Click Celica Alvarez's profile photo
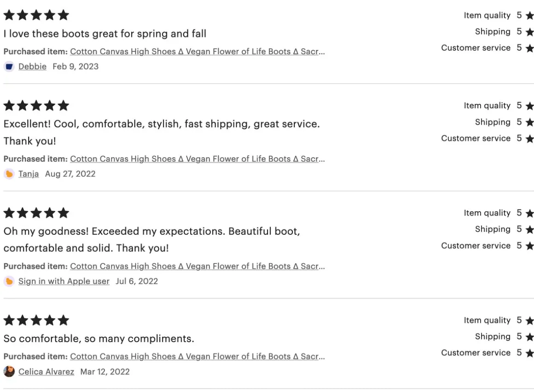This screenshot has height=392, width=534. (x=9, y=371)
